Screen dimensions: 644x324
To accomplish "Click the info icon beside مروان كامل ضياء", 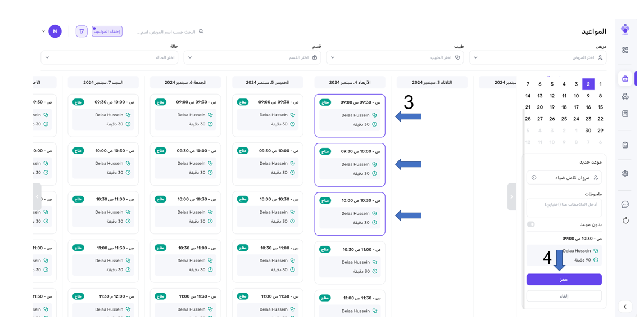I will pyautogui.click(x=534, y=178).
